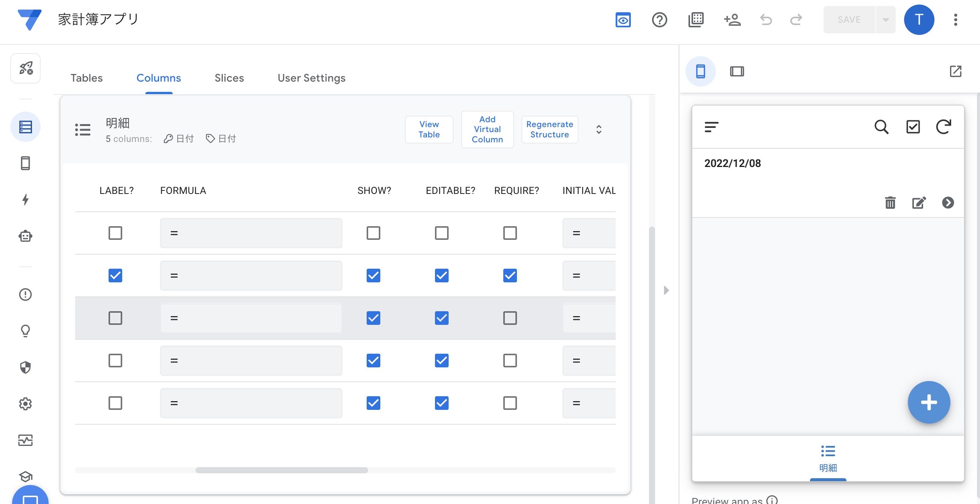Click the share app add-person icon
The image size is (980, 504).
point(732,19)
